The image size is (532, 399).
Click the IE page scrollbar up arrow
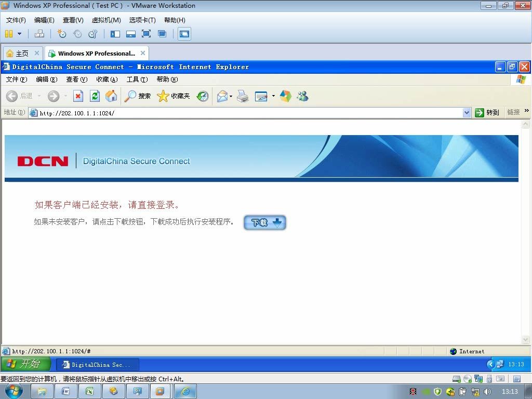pyautogui.click(x=525, y=124)
